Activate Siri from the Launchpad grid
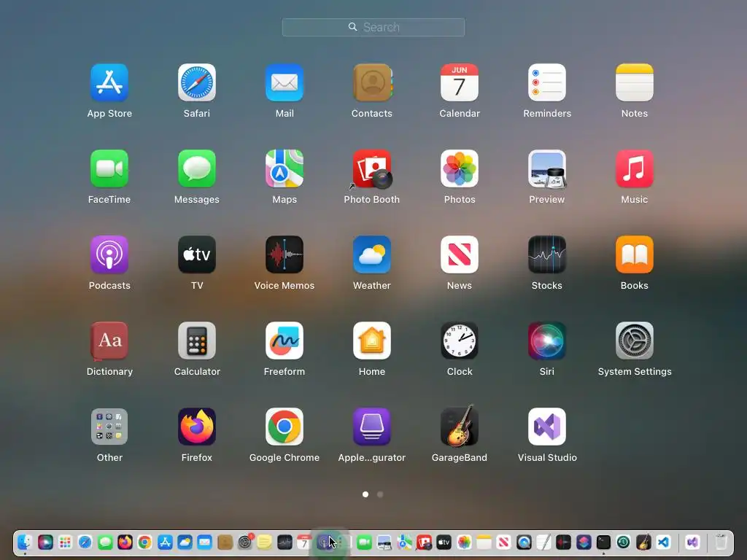Screen dimensions: 747x560 click(547, 341)
